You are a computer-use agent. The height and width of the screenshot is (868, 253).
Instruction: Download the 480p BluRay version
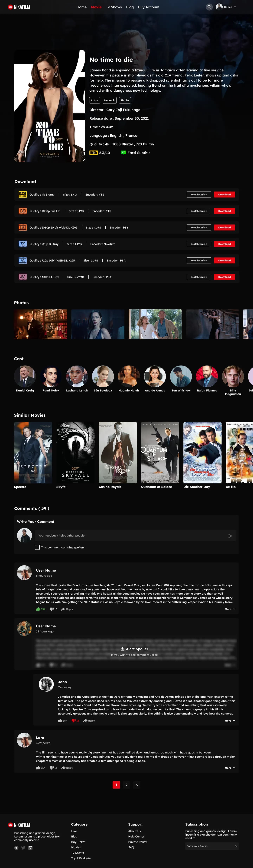224,277
